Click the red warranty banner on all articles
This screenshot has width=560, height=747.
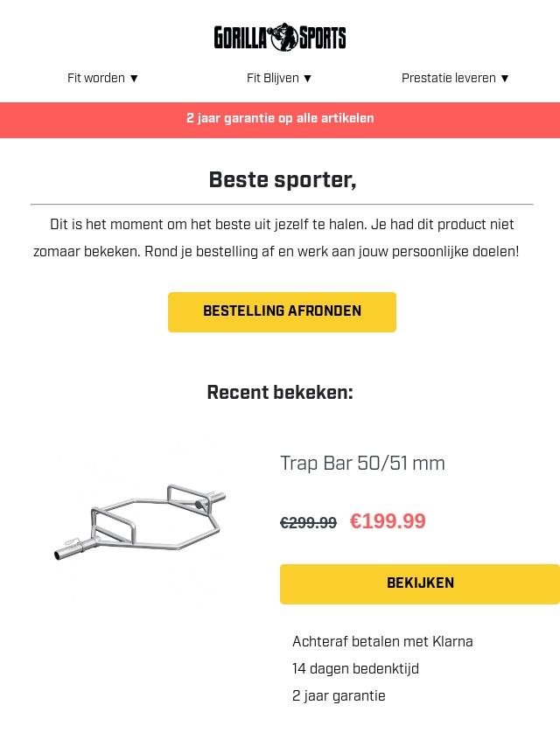pyautogui.click(x=280, y=119)
